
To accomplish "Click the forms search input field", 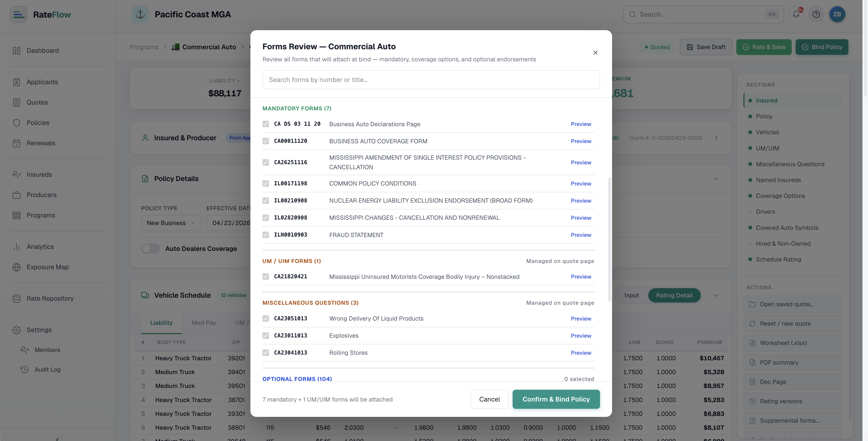I will pos(431,80).
